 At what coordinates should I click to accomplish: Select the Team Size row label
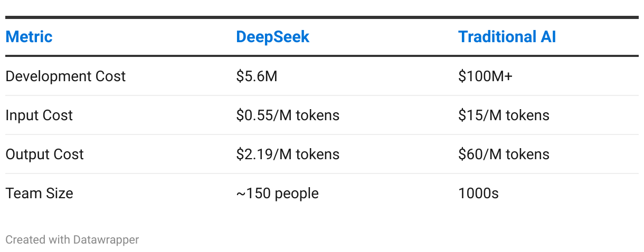pyautogui.click(x=39, y=193)
